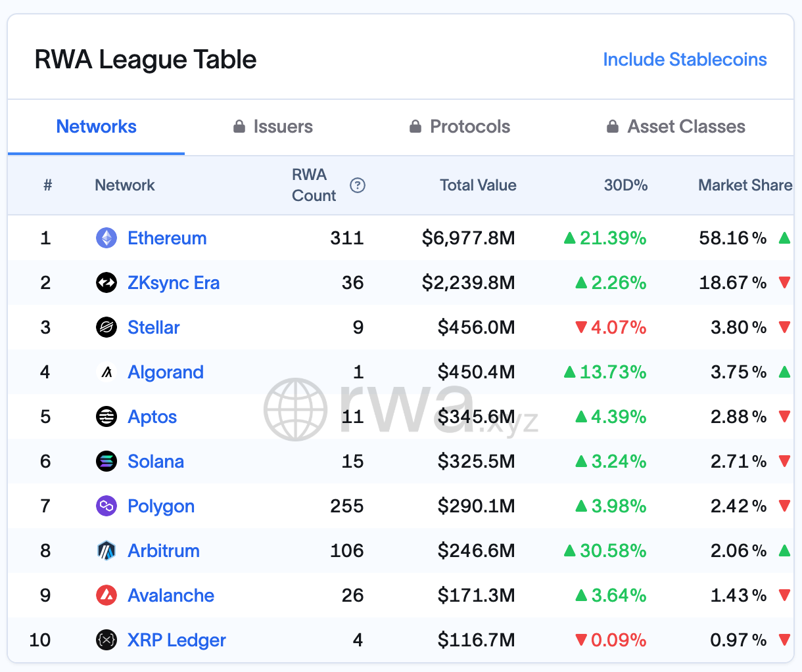Click the green up arrow next to 13.73%
Image resolution: width=802 pixels, height=672 pixels.
pyautogui.click(x=570, y=372)
